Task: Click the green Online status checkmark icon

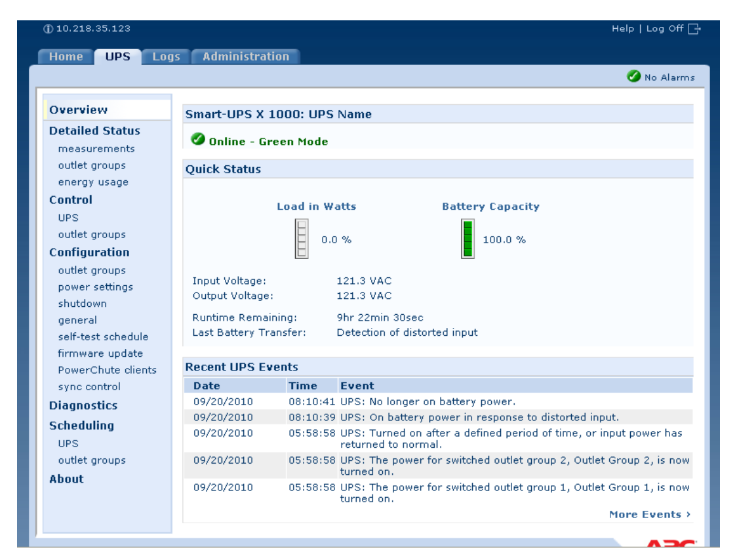Action: [x=198, y=139]
